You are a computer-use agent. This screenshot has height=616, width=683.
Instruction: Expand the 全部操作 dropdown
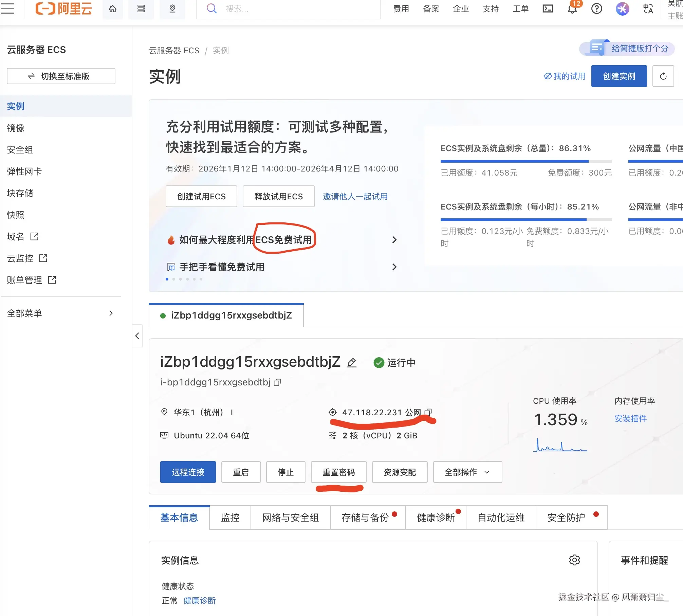tap(467, 472)
